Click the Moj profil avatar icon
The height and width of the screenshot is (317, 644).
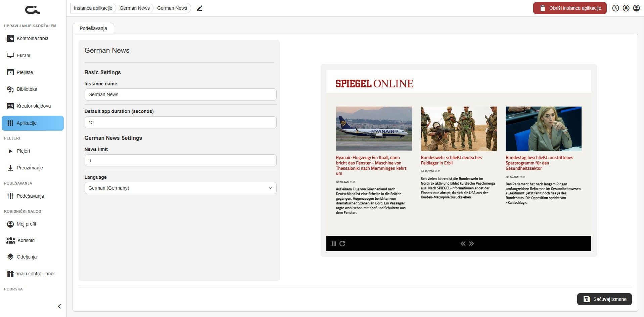click(10, 224)
